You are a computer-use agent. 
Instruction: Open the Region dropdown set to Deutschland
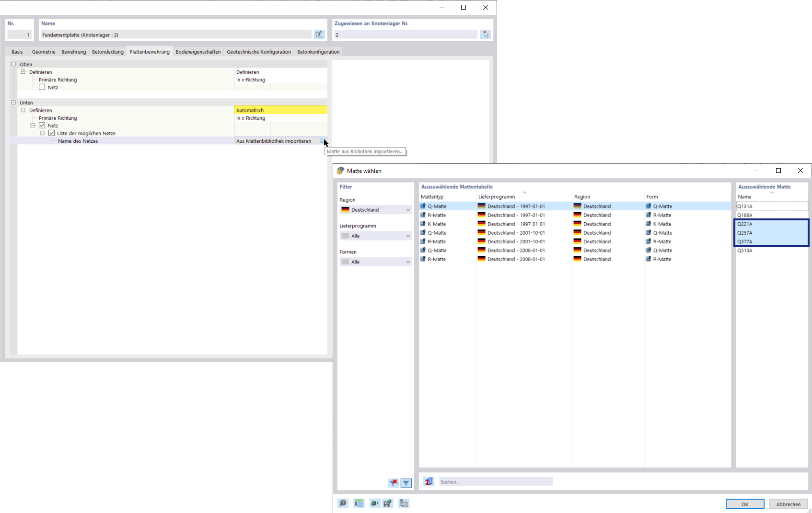[x=375, y=210]
